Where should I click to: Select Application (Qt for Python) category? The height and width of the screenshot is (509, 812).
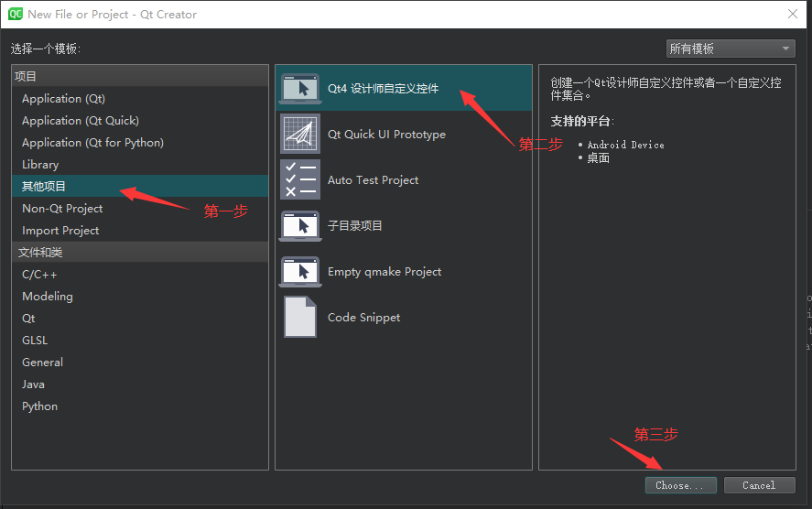[140, 143]
